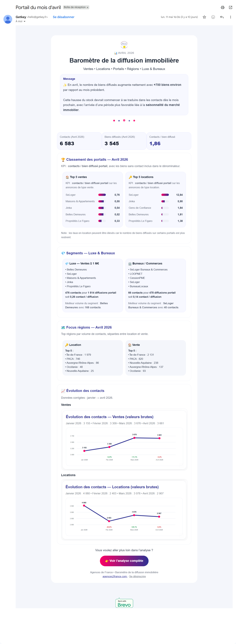Click the sender name Getkey
This screenshot has width=236, height=644.
[x=21, y=17]
